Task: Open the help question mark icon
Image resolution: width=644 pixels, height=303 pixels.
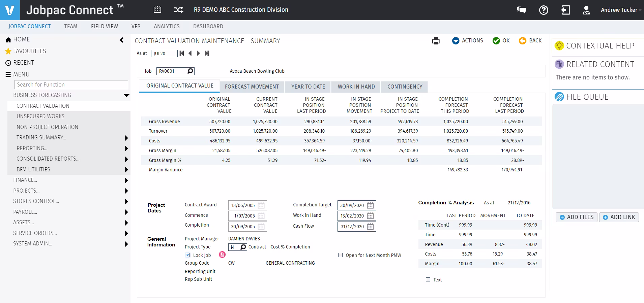Action: pos(544,10)
